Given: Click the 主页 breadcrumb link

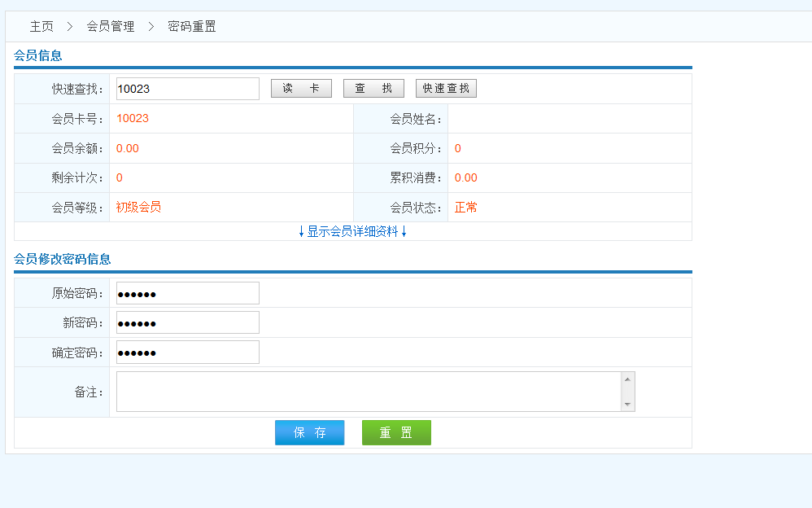Looking at the screenshot, I should [41, 27].
